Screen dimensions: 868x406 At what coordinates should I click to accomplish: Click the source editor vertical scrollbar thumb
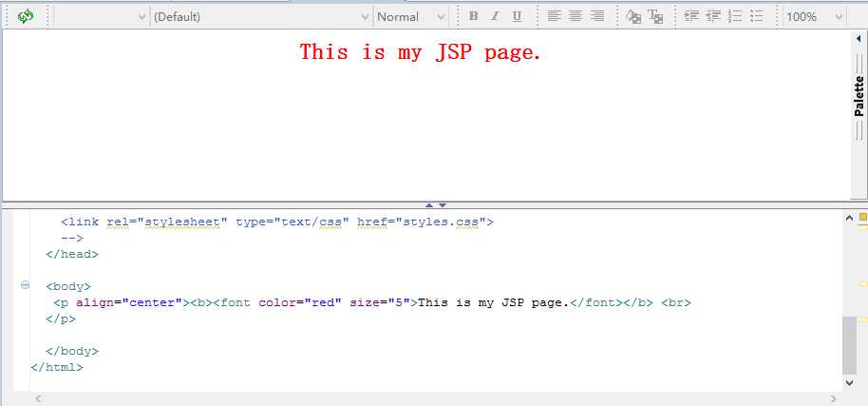(849, 345)
